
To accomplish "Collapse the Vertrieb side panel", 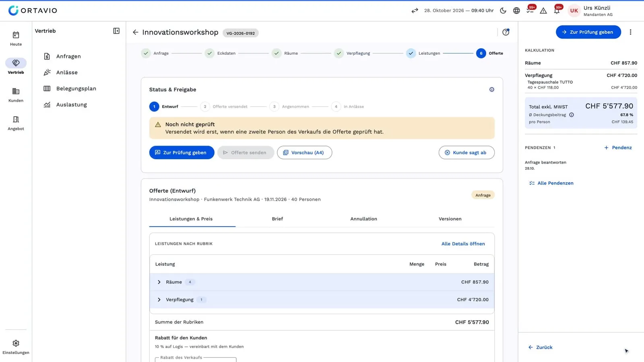I will click(x=116, y=31).
